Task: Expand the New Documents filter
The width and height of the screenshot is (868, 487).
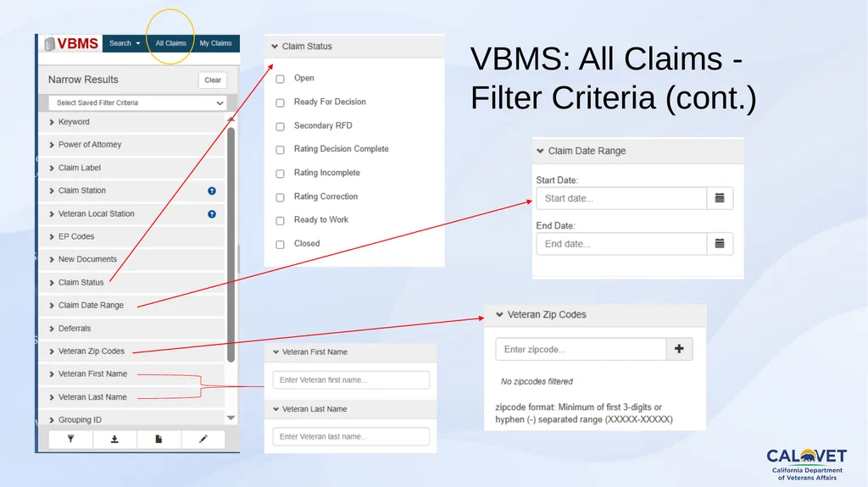Action: (x=131, y=259)
